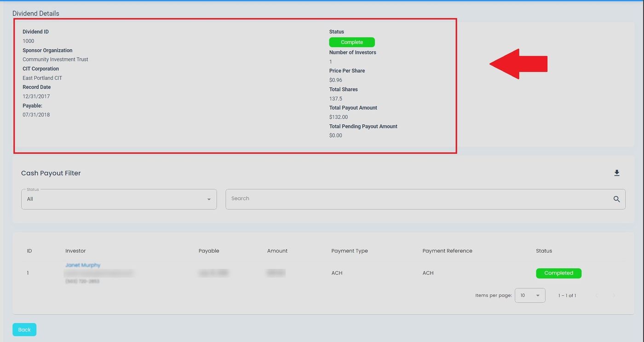This screenshot has width=644, height=342.
Task: Select the Payment Reference column header
Action: tap(447, 251)
